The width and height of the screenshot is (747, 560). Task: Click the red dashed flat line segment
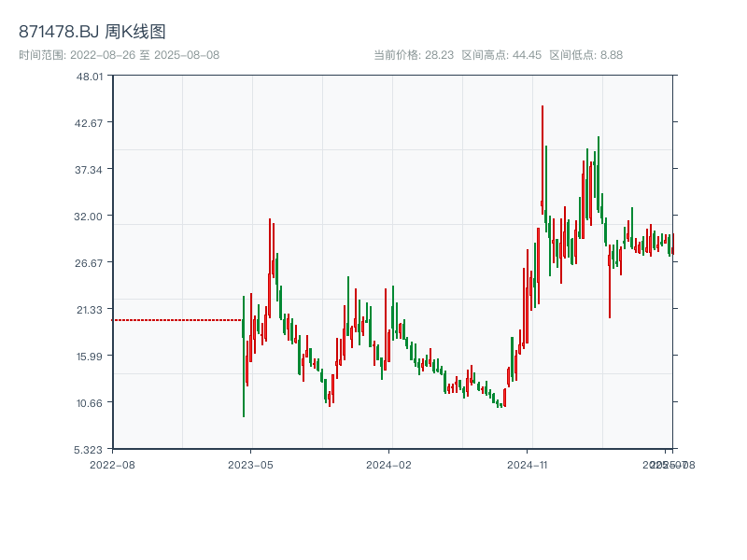[x=173, y=320]
